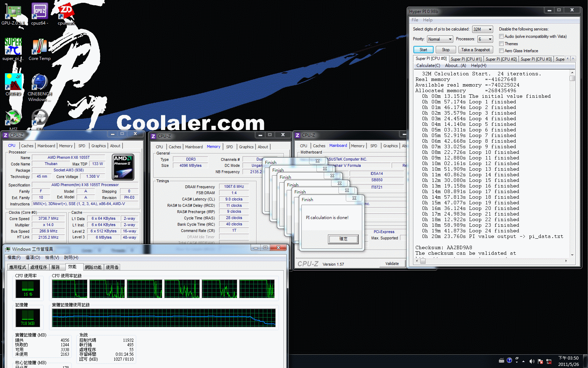This screenshot has width=588, height=368.
Task: Switch to 使用者 tab in Task Manager
Action: coord(112,267)
